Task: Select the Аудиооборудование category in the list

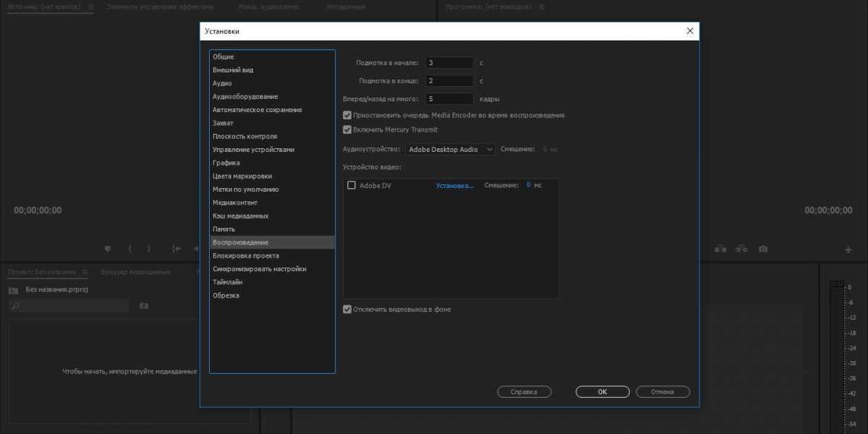Action: pos(245,97)
